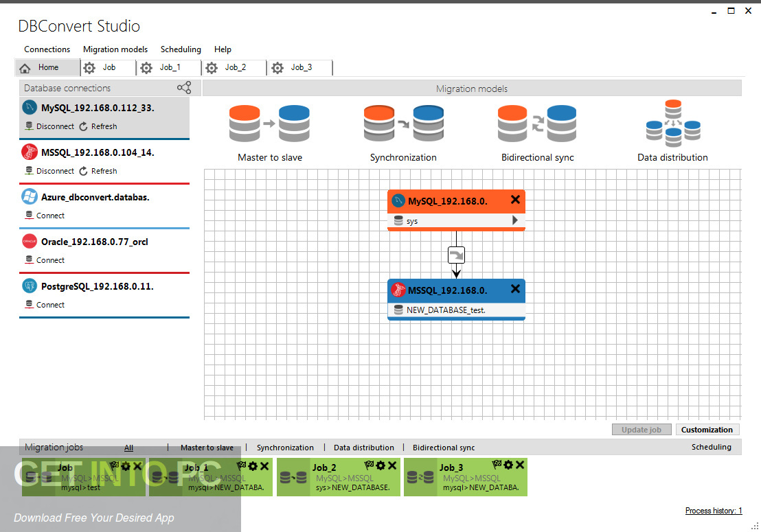Expand the sys database arrow in MySQL node
Screen dimensions: 761x532
(515, 220)
